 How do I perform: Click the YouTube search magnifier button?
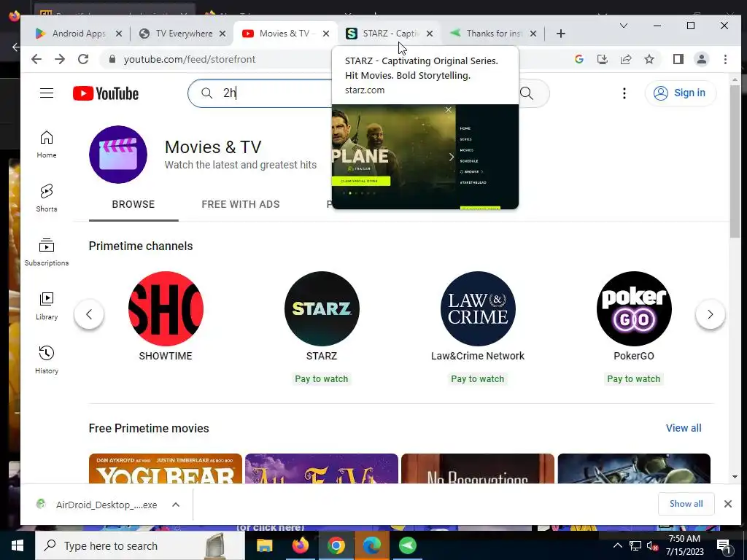[527, 93]
